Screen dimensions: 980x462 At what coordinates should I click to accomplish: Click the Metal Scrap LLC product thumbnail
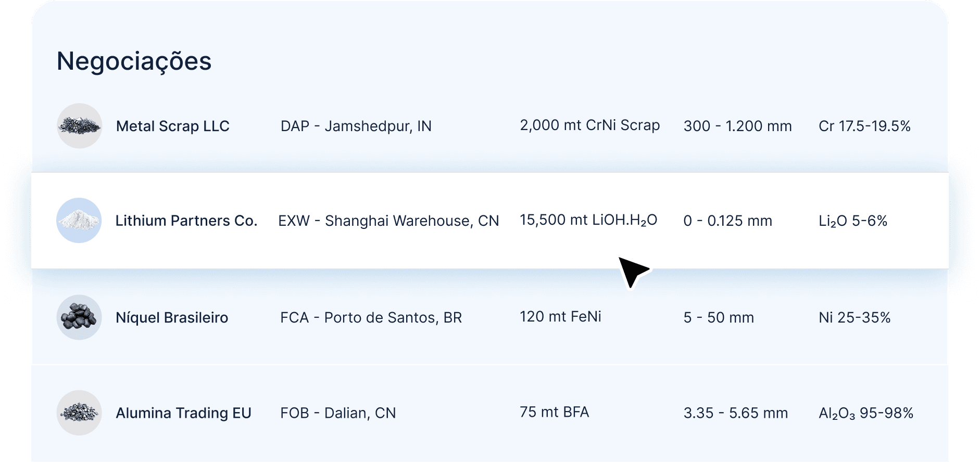(79, 126)
